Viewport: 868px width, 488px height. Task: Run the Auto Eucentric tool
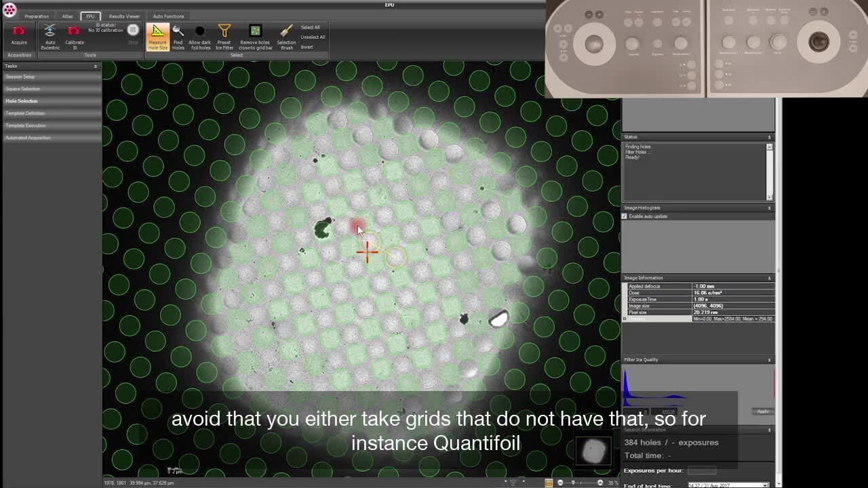pos(50,33)
